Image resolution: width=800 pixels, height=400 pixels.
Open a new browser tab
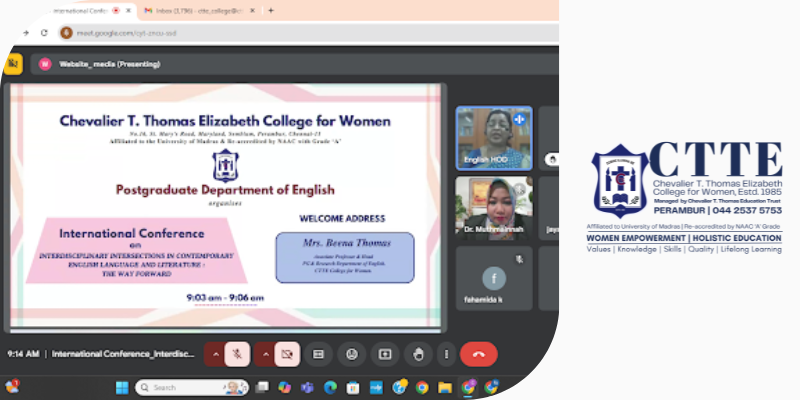271,10
